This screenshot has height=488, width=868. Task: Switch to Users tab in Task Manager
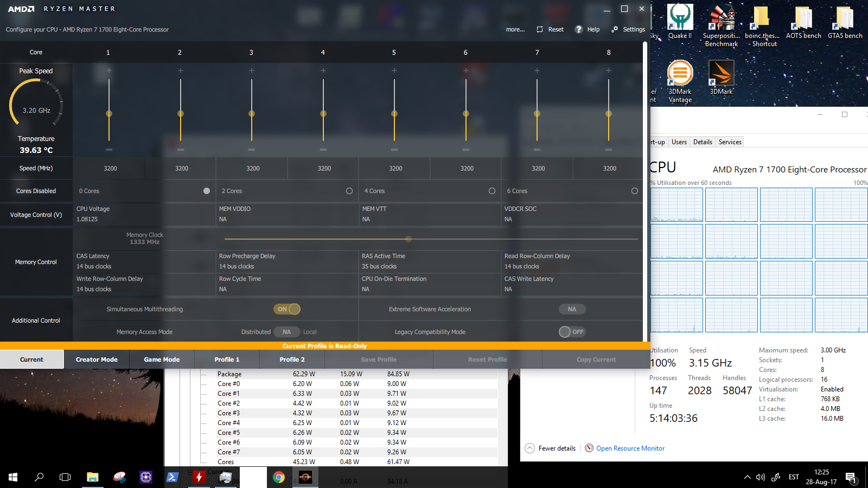coord(679,142)
